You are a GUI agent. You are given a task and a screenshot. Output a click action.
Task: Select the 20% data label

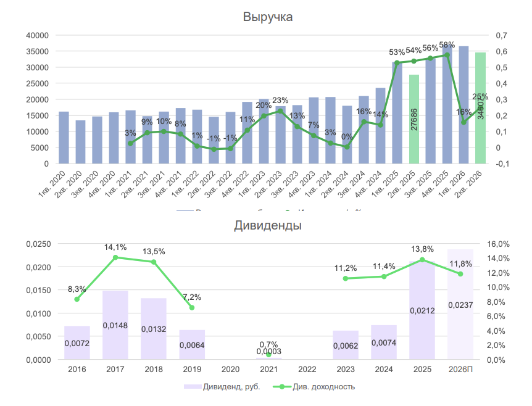point(264,106)
